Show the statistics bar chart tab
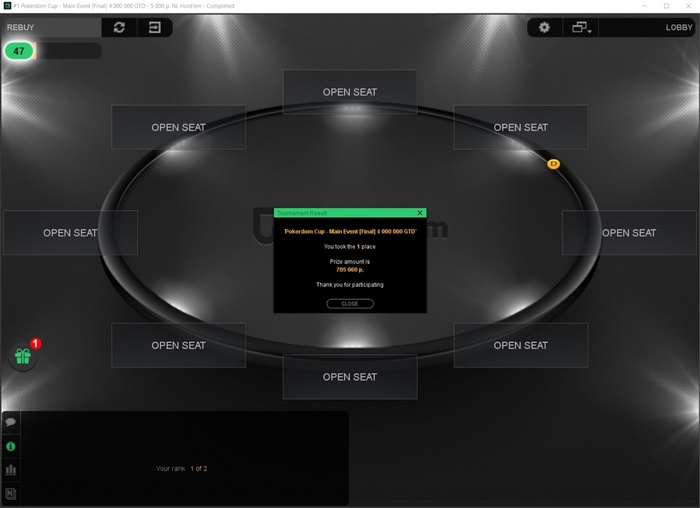 (x=11, y=470)
